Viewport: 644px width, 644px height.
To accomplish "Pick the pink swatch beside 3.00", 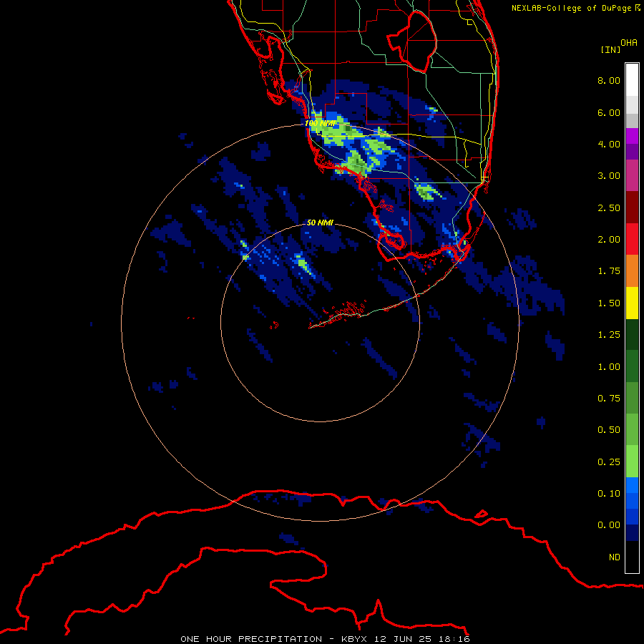I will click(632, 176).
